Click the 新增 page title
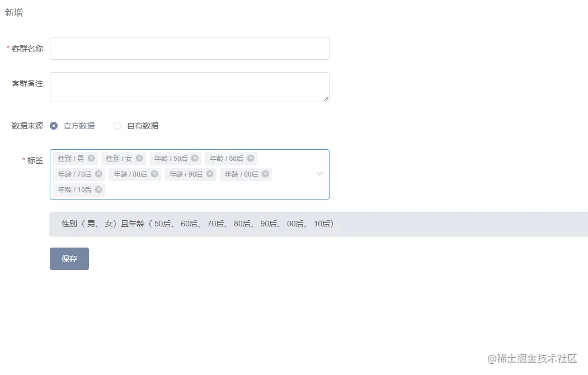Image resolution: width=588 pixels, height=375 pixels. point(14,13)
